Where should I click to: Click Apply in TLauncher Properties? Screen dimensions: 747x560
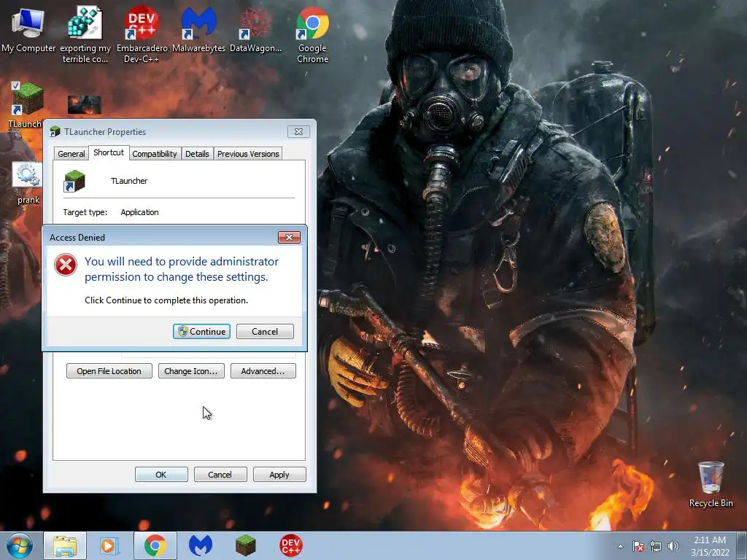pyautogui.click(x=279, y=474)
